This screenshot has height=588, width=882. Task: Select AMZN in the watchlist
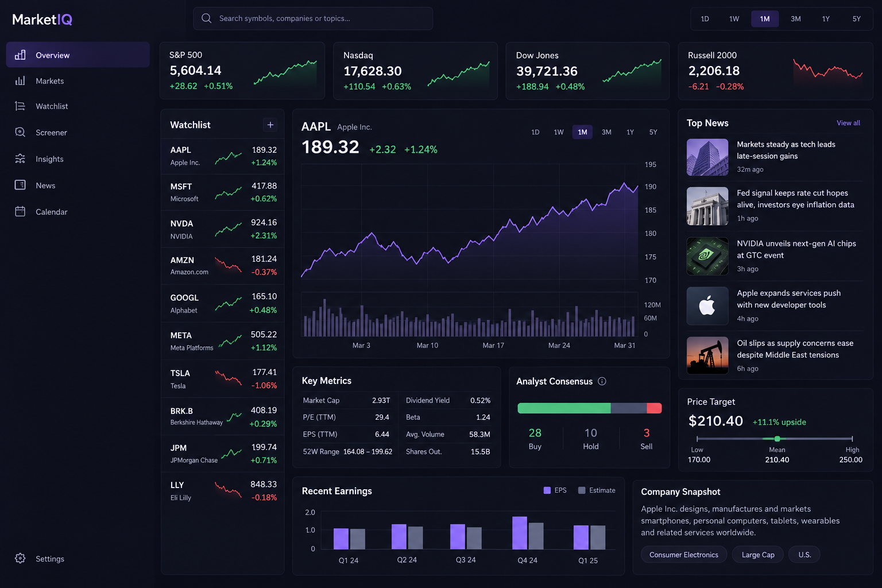(x=223, y=266)
